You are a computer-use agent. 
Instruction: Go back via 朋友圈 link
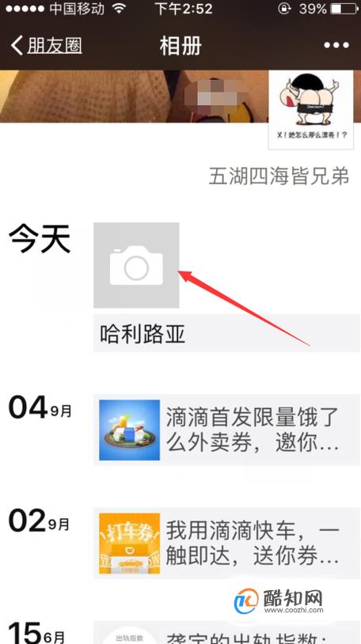coord(55,46)
